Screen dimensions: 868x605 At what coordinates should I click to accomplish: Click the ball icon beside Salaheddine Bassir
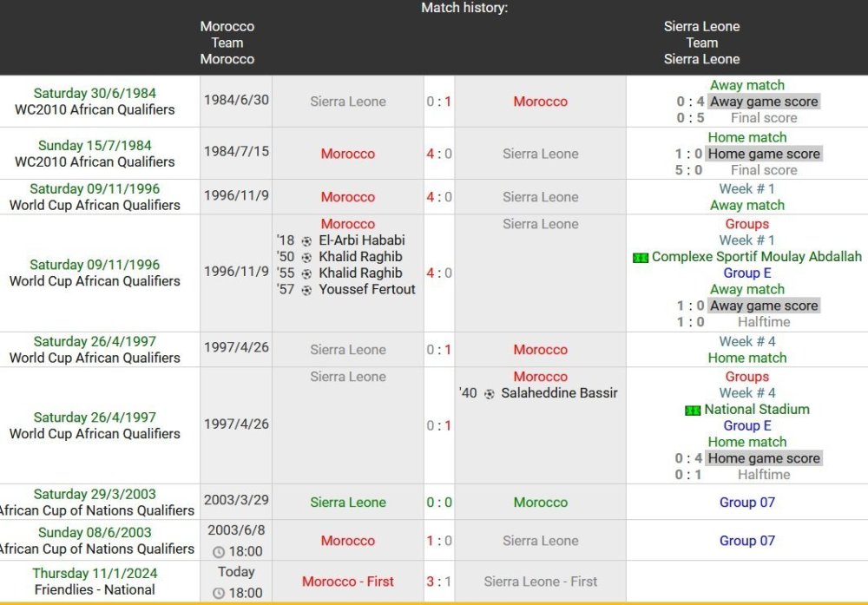pos(490,393)
